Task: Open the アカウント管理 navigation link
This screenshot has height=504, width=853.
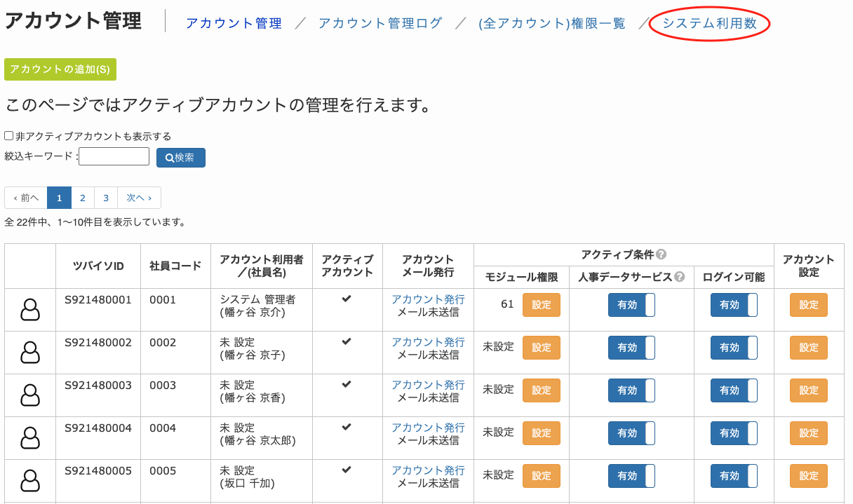Action: 234,23
